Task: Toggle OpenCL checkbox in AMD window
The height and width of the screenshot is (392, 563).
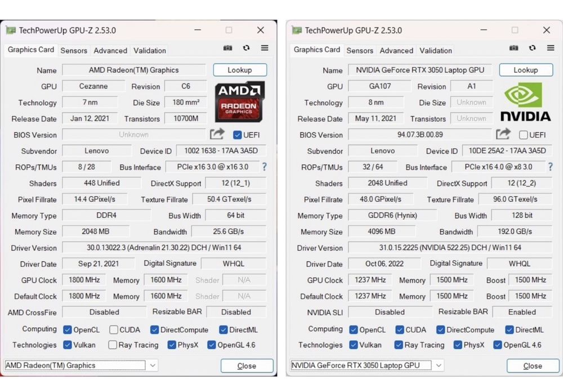Action: (x=67, y=330)
